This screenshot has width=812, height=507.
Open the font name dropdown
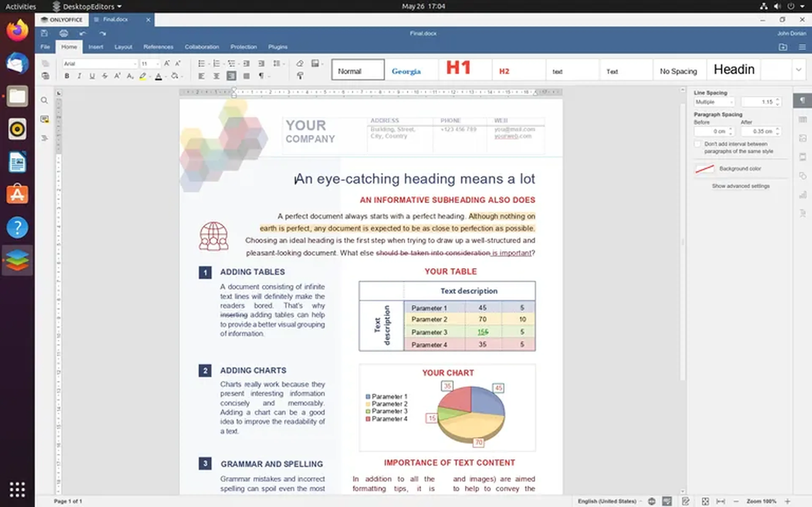[135, 64]
